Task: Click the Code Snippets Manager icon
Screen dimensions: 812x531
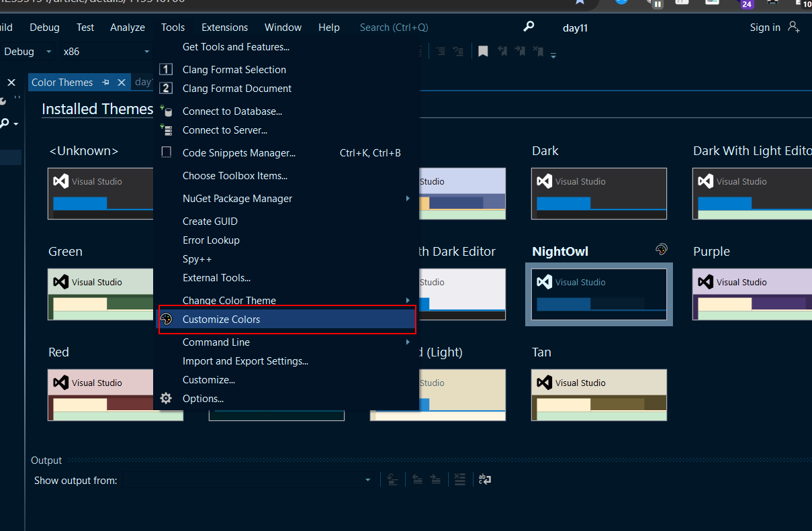Action: (x=167, y=152)
